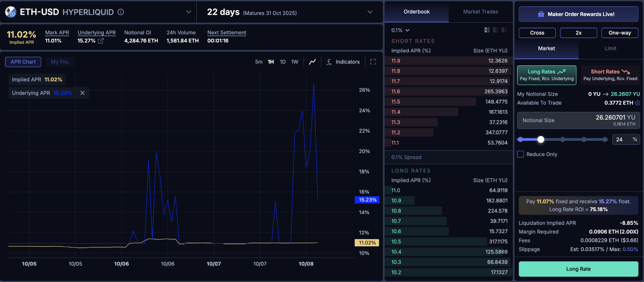Image resolution: width=644 pixels, height=282 pixels.
Task: Select Long Rates position side
Action: pos(546,75)
